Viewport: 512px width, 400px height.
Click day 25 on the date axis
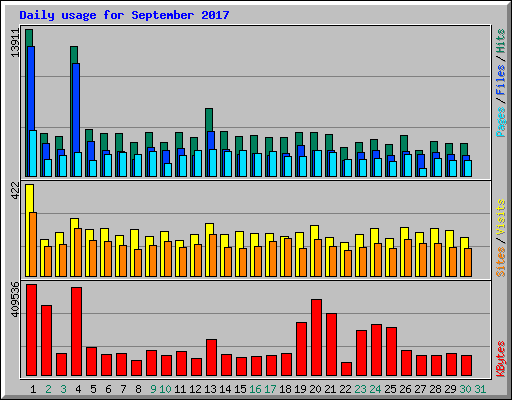[390, 389]
